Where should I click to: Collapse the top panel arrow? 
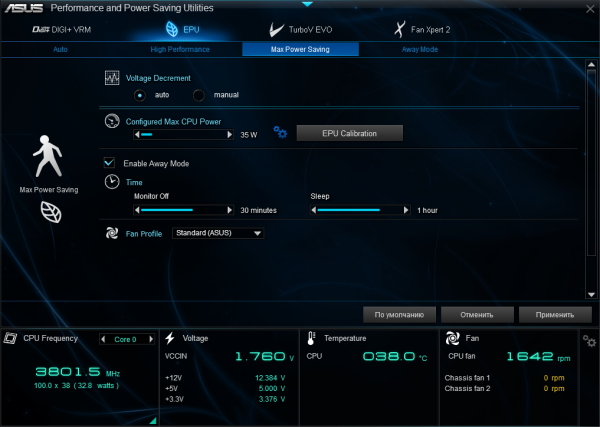pyautogui.click(x=307, y=4)
